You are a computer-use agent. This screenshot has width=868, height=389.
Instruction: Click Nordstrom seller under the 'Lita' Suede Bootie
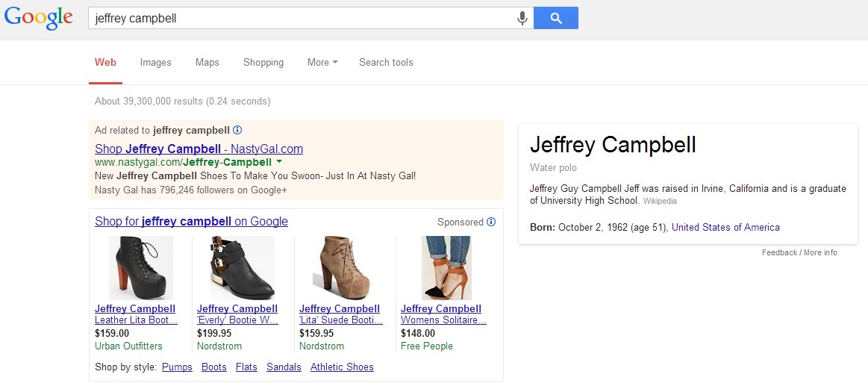(322, 346)
